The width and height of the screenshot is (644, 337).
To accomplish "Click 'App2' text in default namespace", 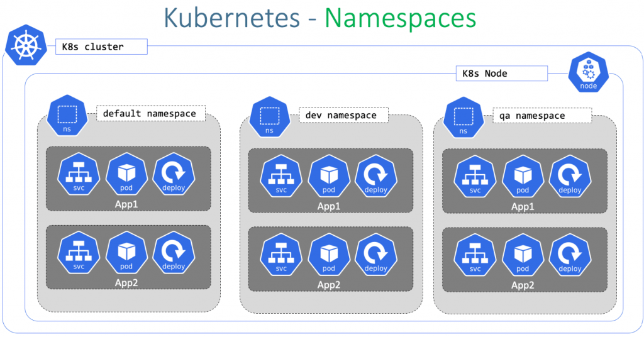I will click(x=126, y=283).
